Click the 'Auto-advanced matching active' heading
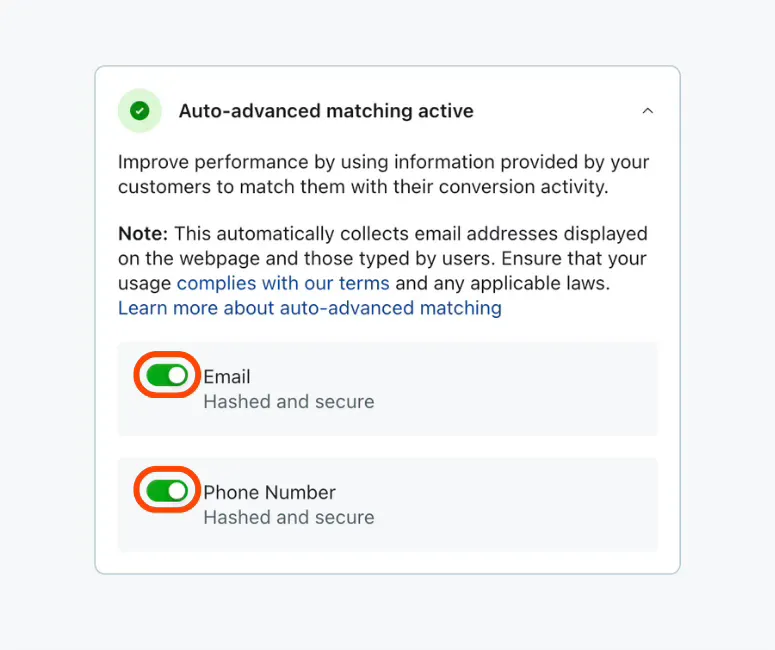 pos(326,111)
